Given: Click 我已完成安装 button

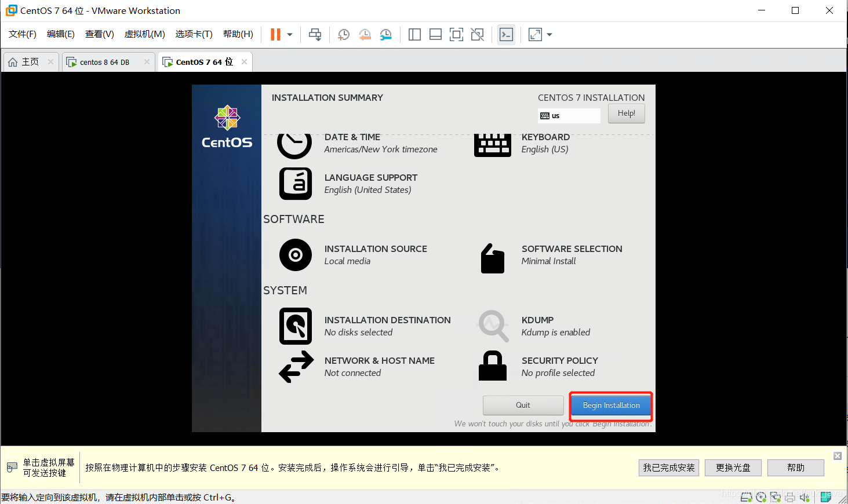Looking at the screenshot, I should point(669,468).
